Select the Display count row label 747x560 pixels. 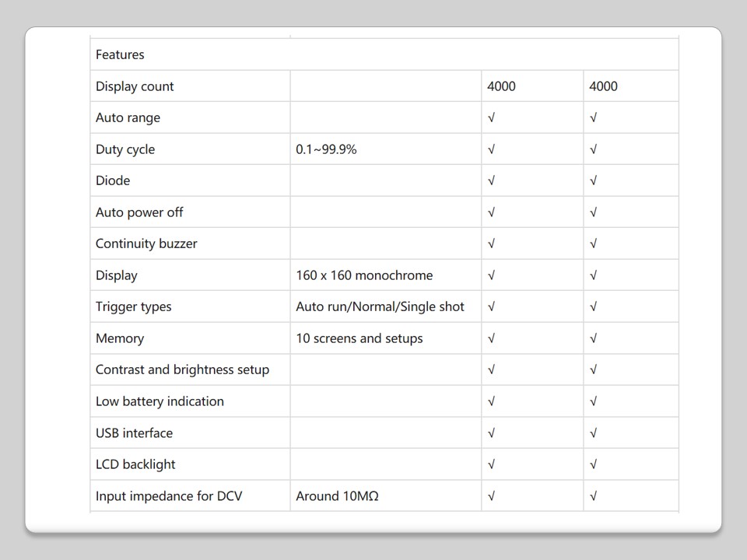pos(135,86)
